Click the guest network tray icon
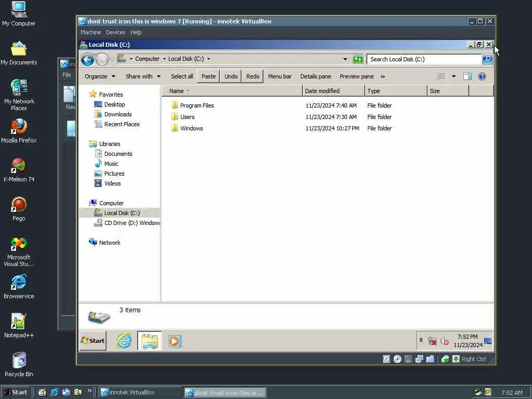This screenshot has height=399, width=532. coord(432,341)
